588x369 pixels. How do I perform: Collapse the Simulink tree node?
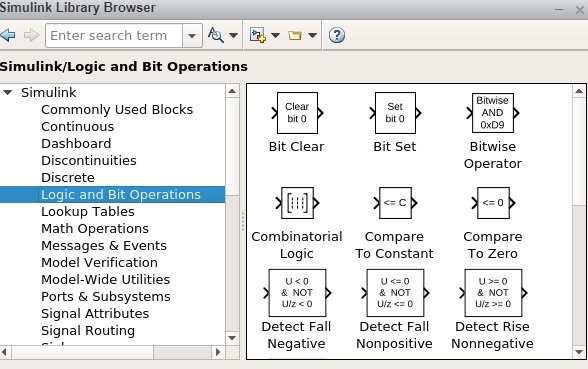[8, 92]
